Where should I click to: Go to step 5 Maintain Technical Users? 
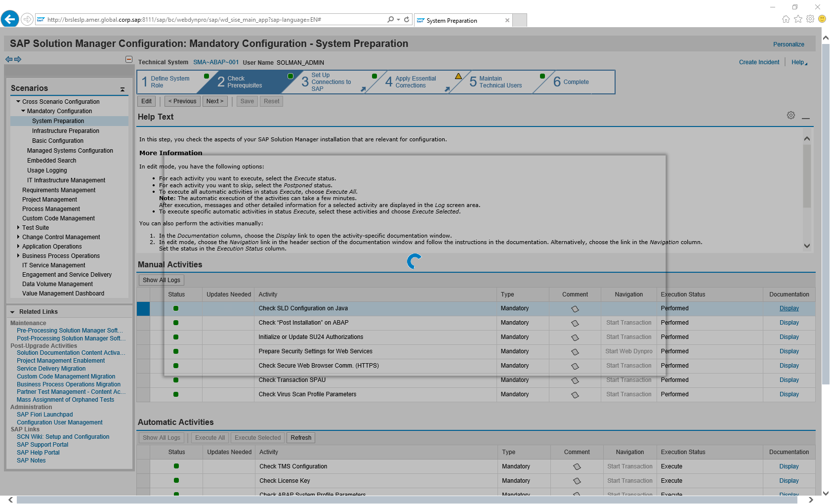497,82
